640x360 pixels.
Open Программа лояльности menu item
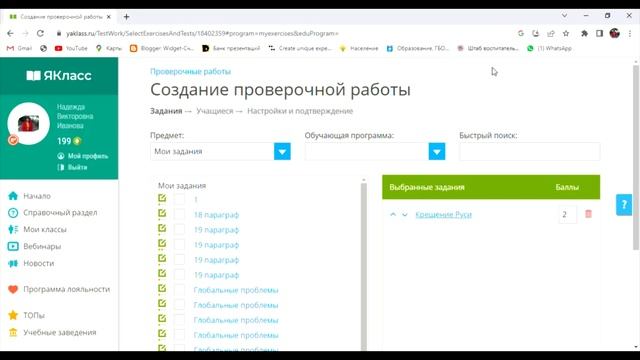(x=67, y=289)
